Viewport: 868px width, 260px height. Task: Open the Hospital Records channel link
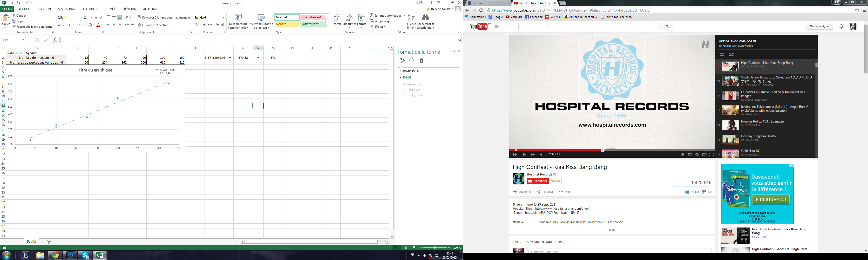pos(539,174)
